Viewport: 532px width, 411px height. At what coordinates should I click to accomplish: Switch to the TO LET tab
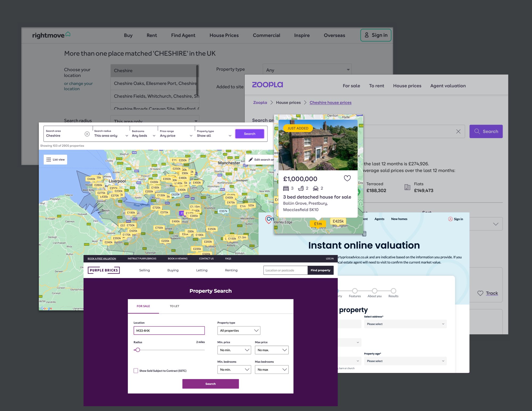pyautogui.click(x=174, y=306)
